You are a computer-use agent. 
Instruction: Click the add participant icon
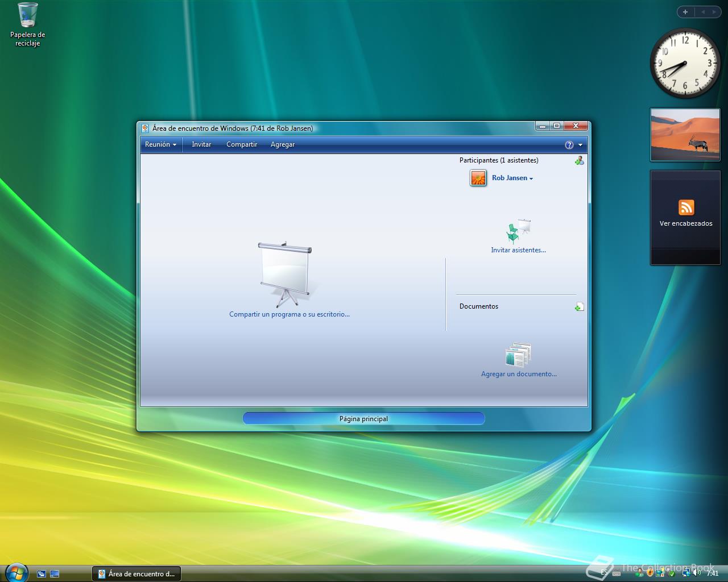click(579, 161)
